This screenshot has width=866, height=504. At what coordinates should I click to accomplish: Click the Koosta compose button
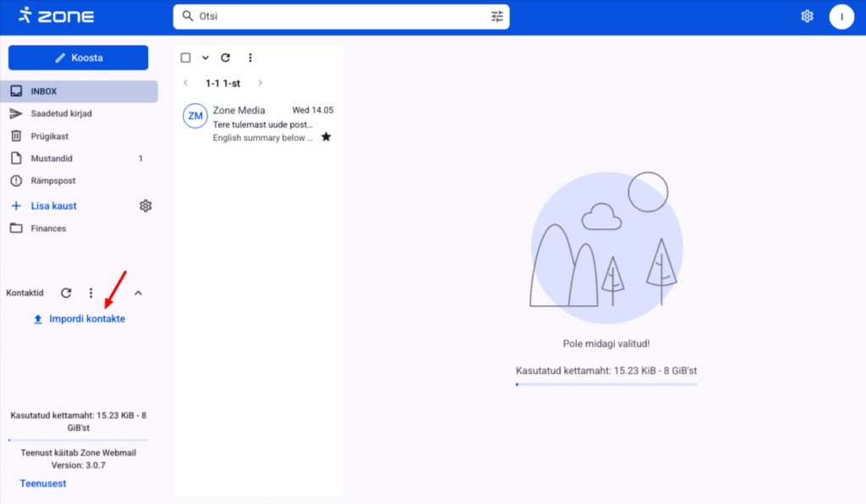78,58
